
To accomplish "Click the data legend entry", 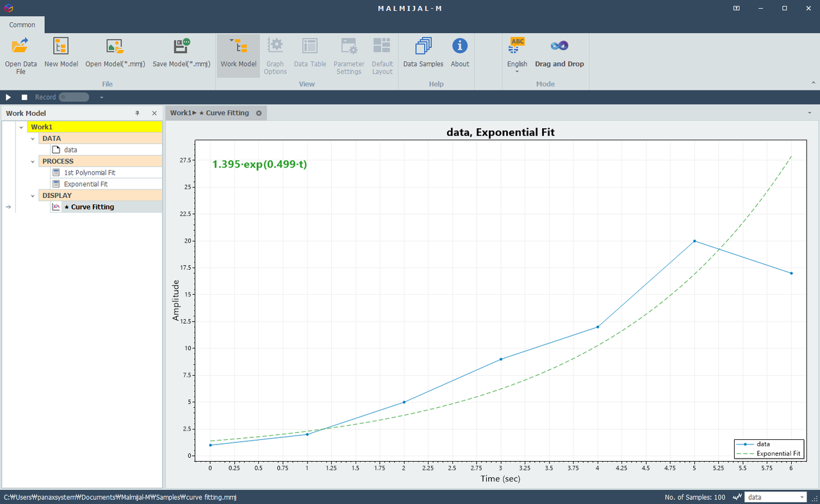I will pyautogui.click(x=753, y=444).
